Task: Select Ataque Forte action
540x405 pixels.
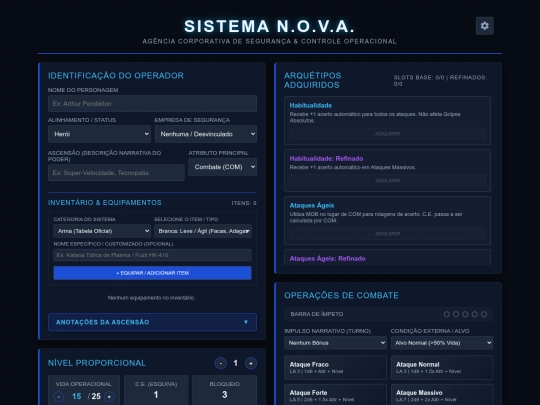Action: point(335,395)
